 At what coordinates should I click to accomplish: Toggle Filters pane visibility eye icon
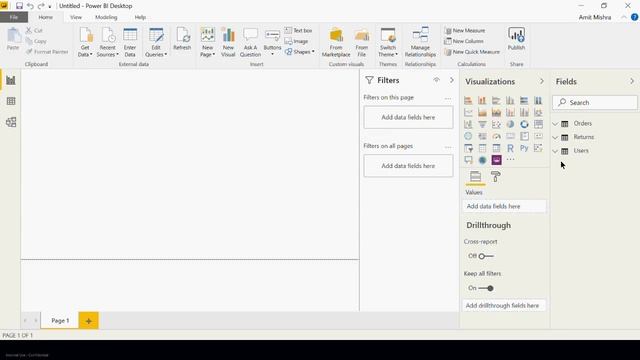pos(436,80)
